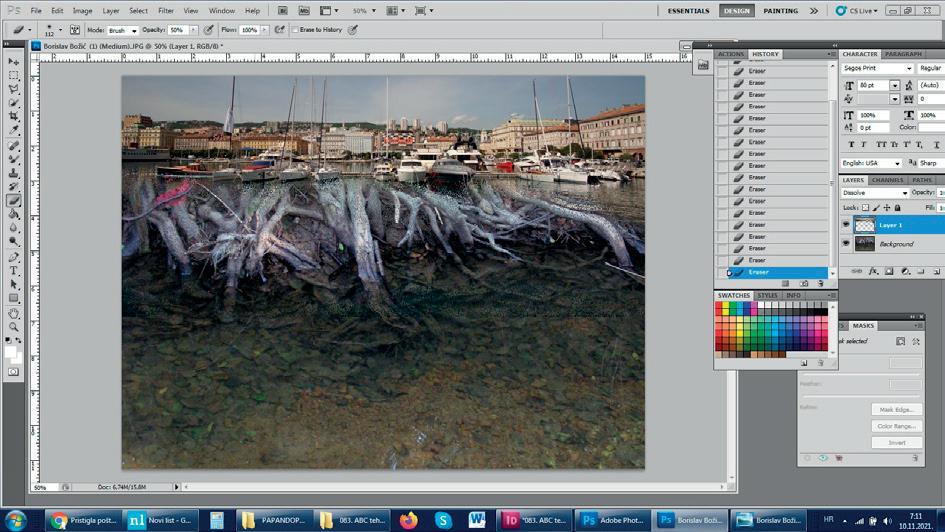Select the Crop tool
Screen dimensions: 945x532
coord(13,116)
